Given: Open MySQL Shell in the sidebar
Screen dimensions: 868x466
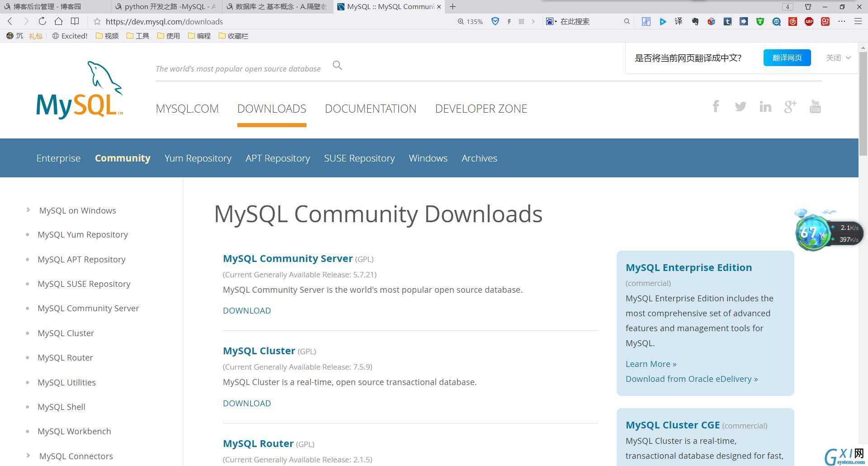Looking at the screenshot, I should pyautogui.click(x=61, y=407).
